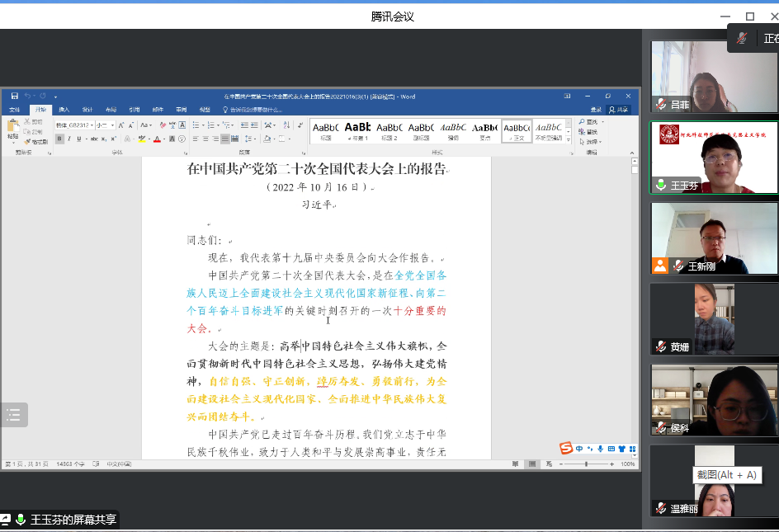Click the Share (共享) button in Word
Viewport: 779px width, 532px height.
tap(619, 110)
